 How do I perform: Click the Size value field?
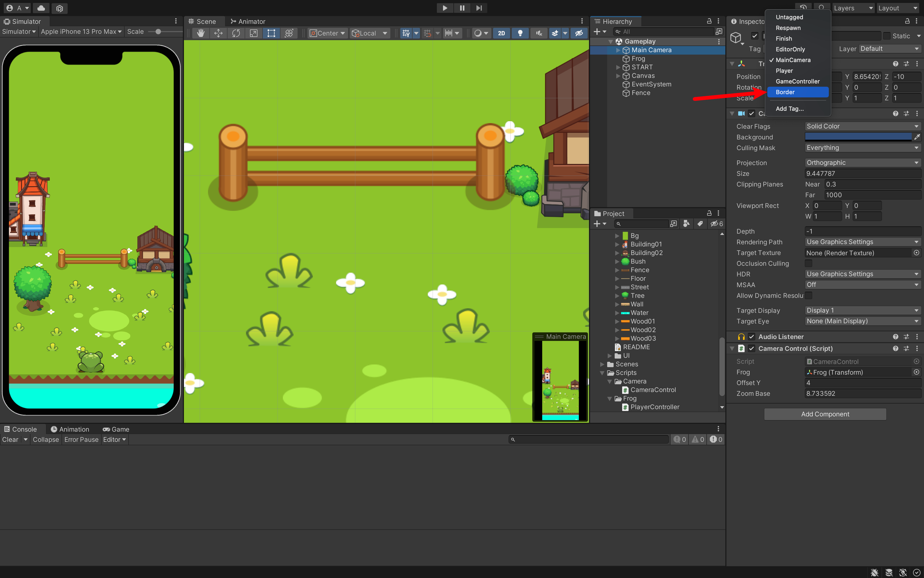(x=863, y=174)
